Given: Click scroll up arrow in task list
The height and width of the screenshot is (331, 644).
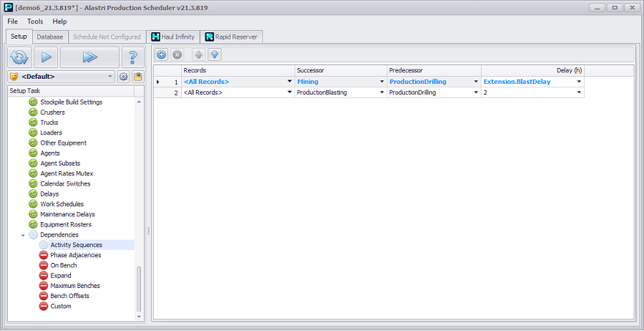Looking at the screenshot, I should pos(138,101).
